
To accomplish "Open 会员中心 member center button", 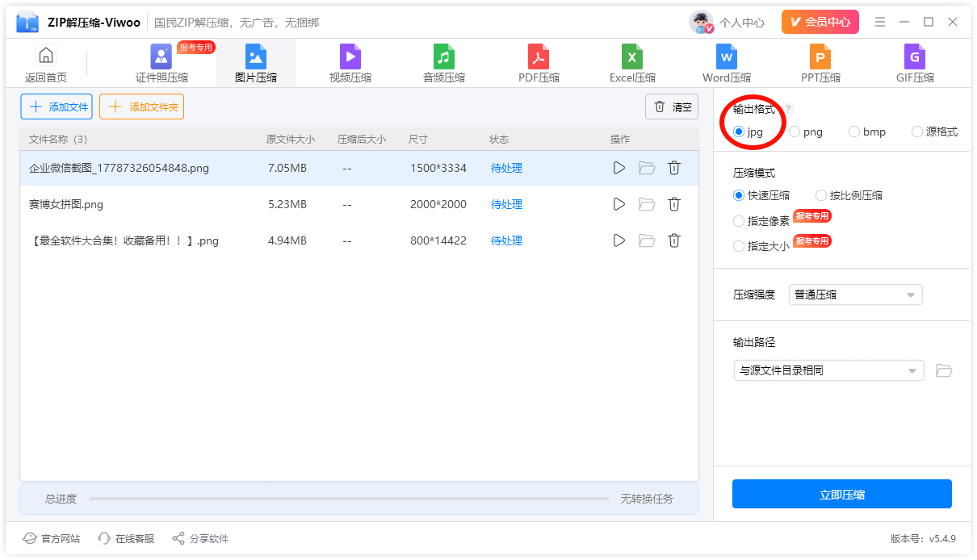I will coord(820,22).
